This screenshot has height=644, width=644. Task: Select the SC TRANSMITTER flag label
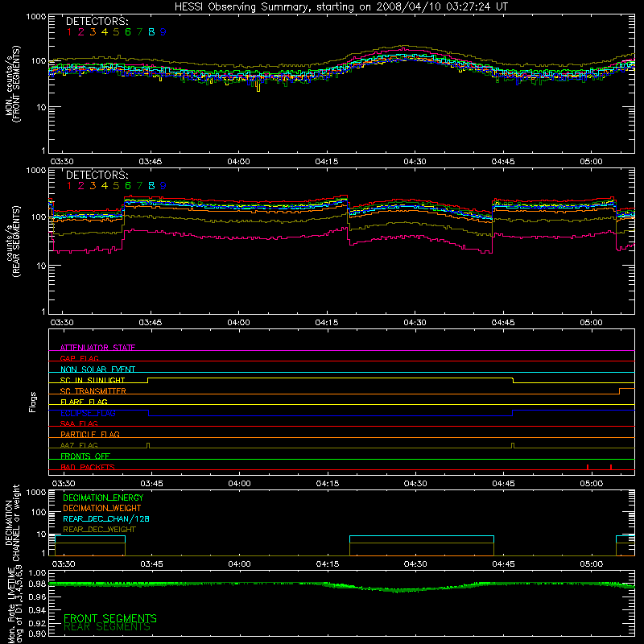click(93, 390)
